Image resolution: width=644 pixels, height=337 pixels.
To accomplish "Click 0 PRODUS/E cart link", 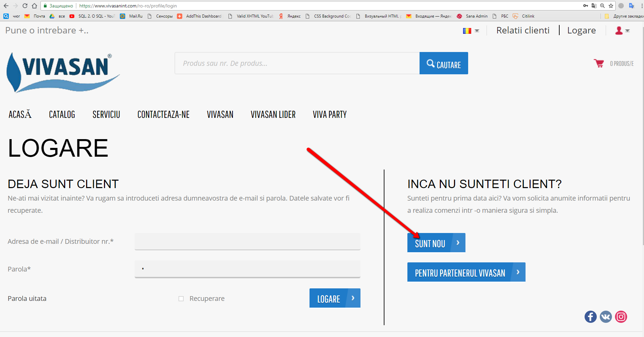I will click(x=622, y=63).
